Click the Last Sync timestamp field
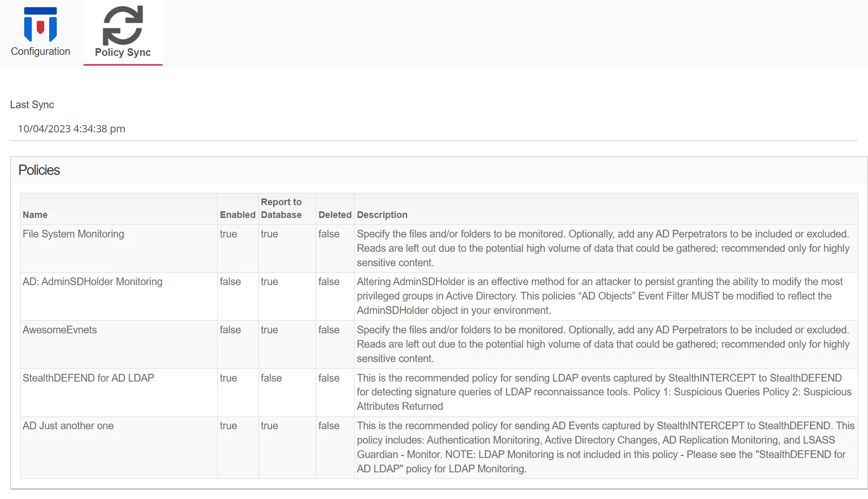This screenshot has height=499, width=868. coord(433,129)
